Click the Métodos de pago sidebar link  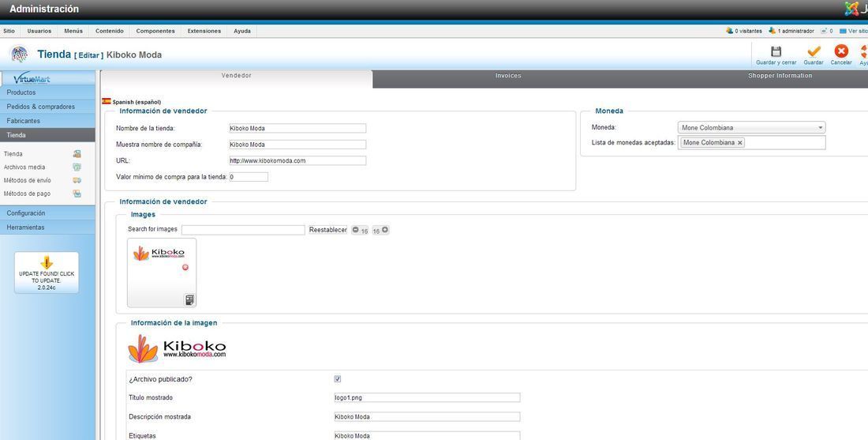click(27, 194)
